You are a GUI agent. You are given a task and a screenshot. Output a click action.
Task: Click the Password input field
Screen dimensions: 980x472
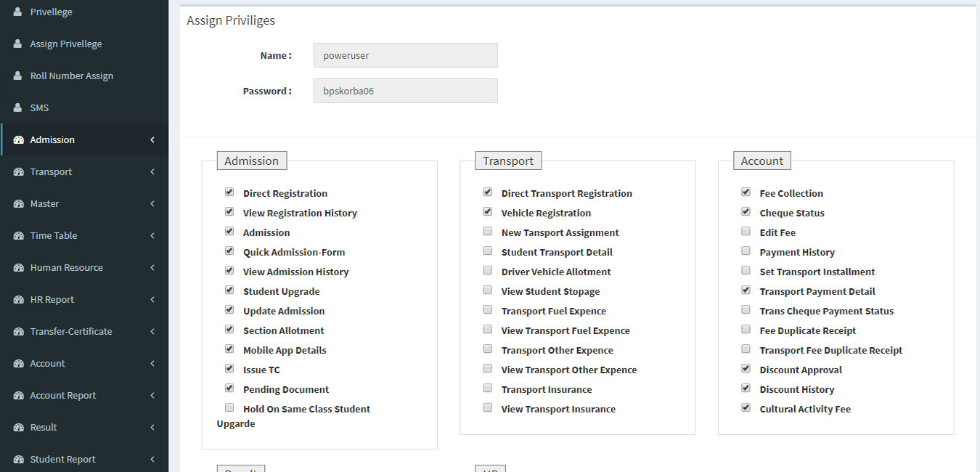(x=405, y=91)
